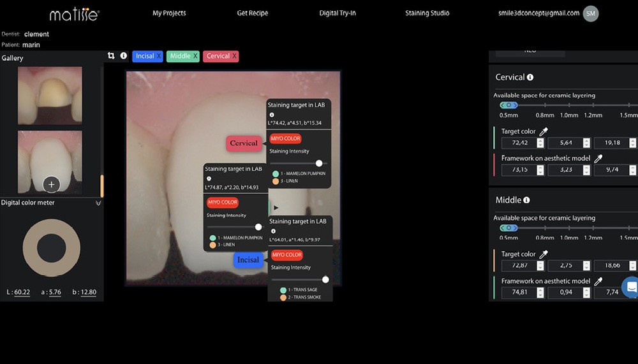Use eyedropper for Cervical framework color
638x364 pixels.
[x=598, y=159]
